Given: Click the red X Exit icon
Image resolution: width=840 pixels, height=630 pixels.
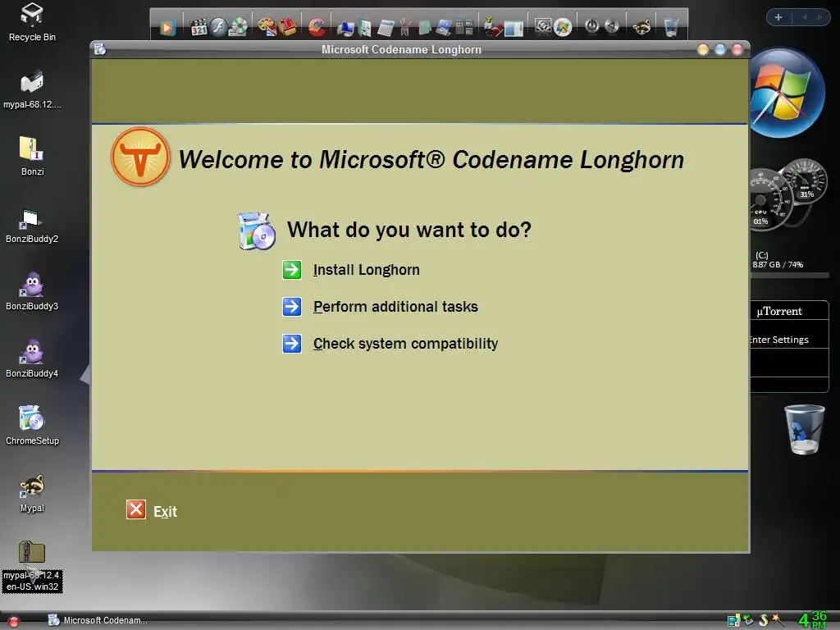Looking at the screenshot, I should [x=136, y=509].
